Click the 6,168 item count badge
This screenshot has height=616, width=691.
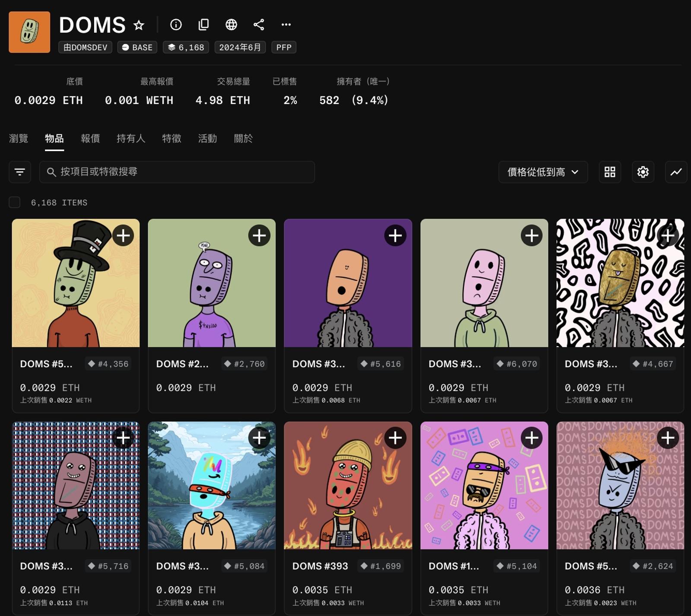186,47
